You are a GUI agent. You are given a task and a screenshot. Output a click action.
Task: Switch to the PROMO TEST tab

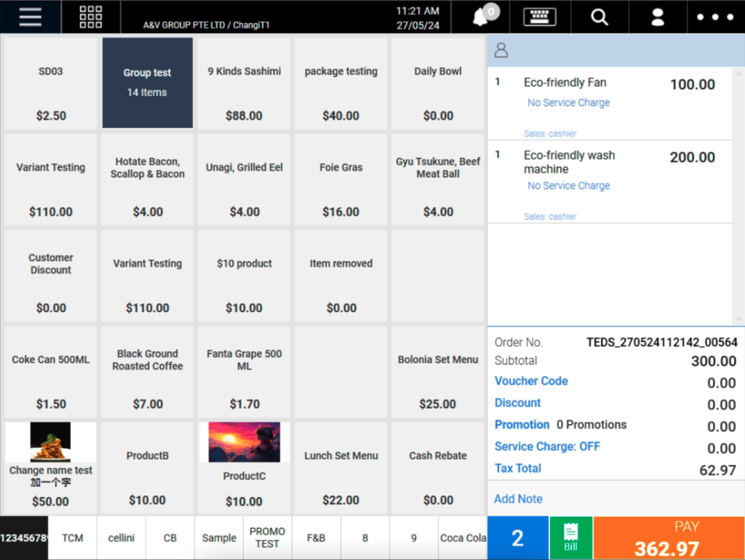[268, 537]
